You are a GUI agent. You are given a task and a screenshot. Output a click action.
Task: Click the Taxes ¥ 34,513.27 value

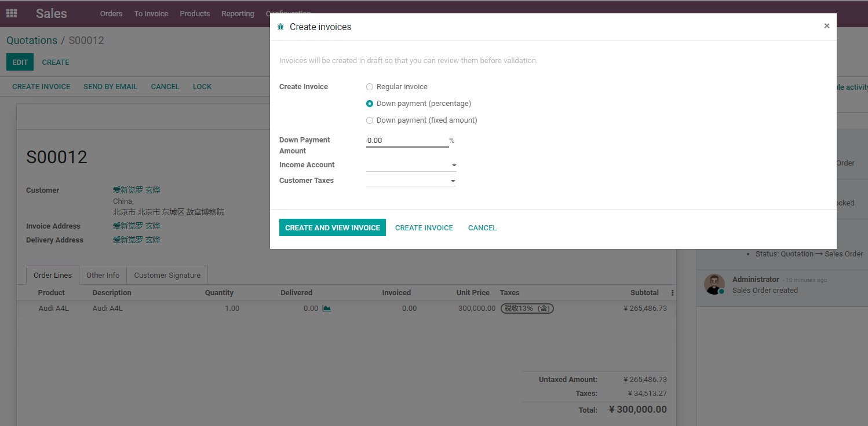(647, 394)
